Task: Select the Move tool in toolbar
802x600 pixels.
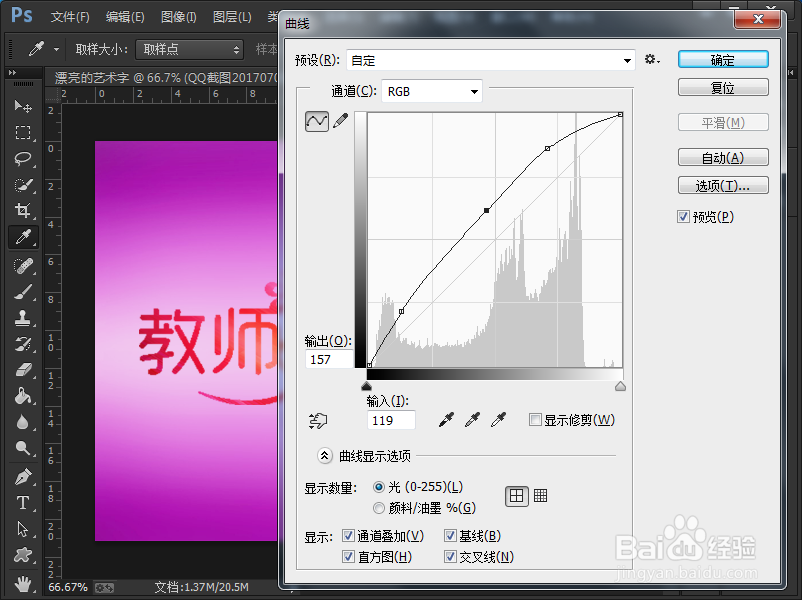Action: click(x=22, y=106)
